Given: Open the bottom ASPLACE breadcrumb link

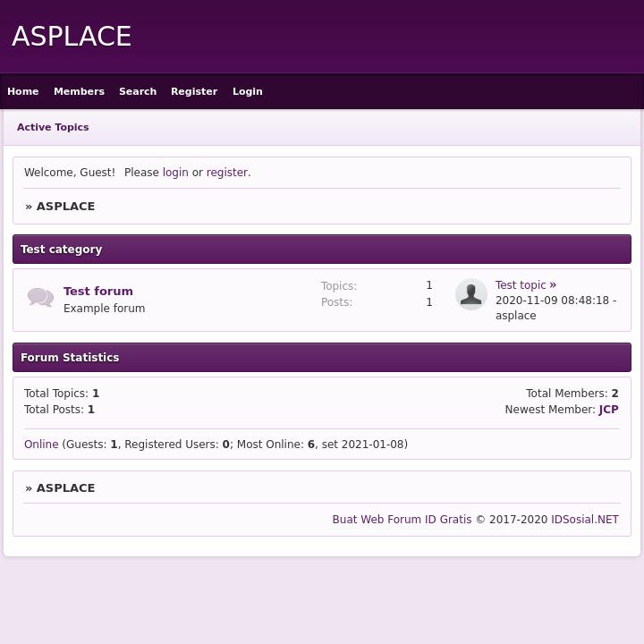Looking at the screenshot, I should (65, 488).
